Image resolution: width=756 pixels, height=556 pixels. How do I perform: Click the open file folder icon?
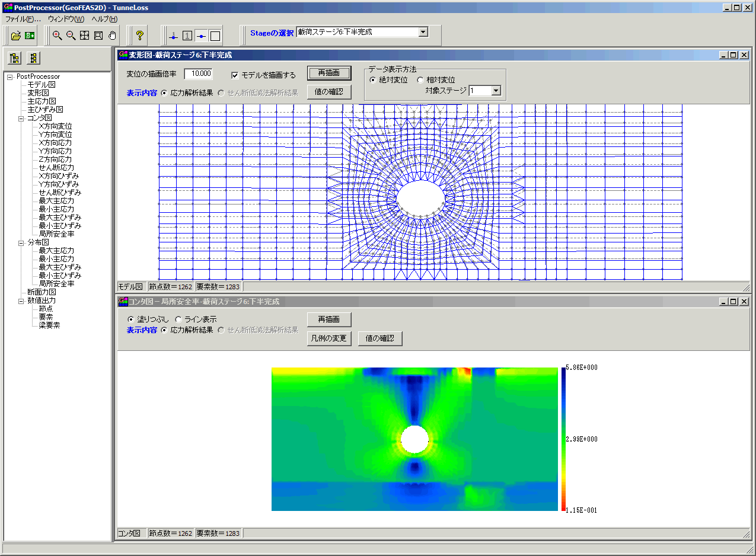click(16, 36)
